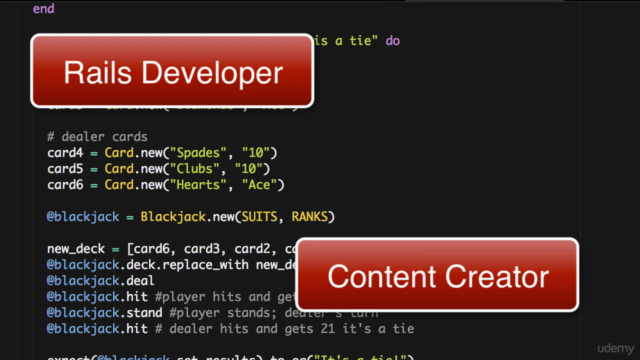Image resolution: width=640 pixels, height=360 pixels.
Task: Click the 'dealer hits and gets 21' line
Action: point(231,329)
